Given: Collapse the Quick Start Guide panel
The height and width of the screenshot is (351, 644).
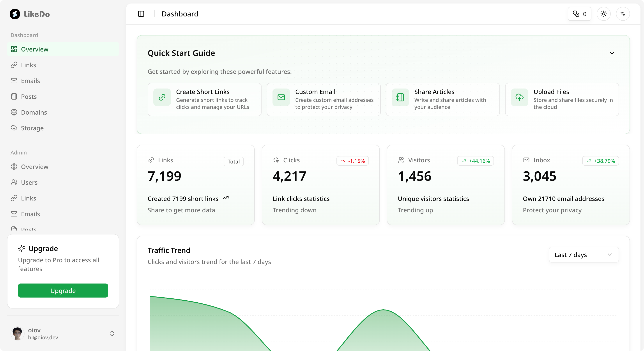Looking at the screenshot, I should pyautogui.click(x=612, y=53).
